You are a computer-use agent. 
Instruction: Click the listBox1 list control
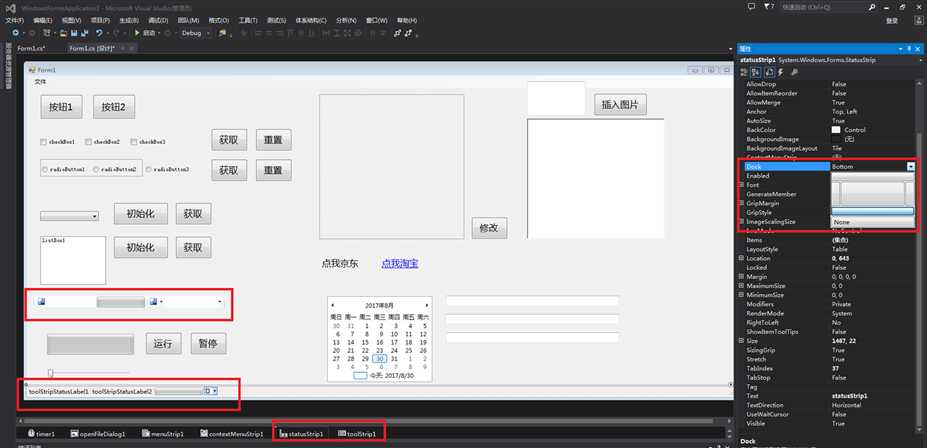[73, 261]
